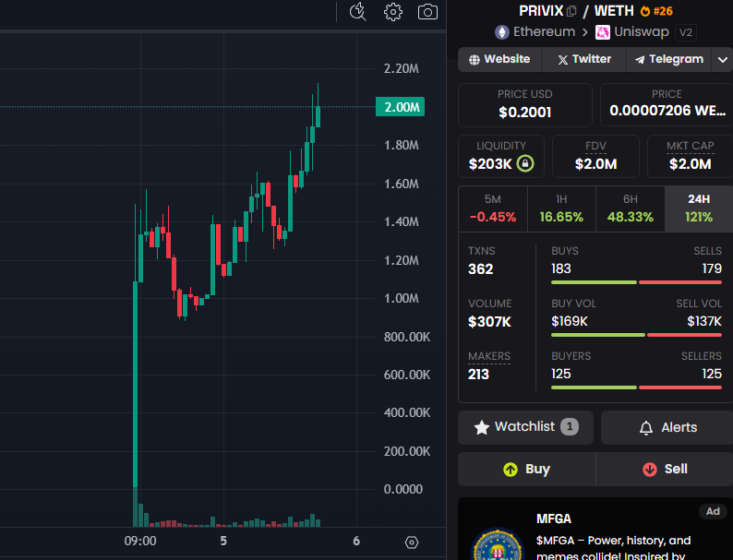Click the 2.20M price axis label
Image resolution: width=733 pixels, height=560 pixels.
pos(401,68)
